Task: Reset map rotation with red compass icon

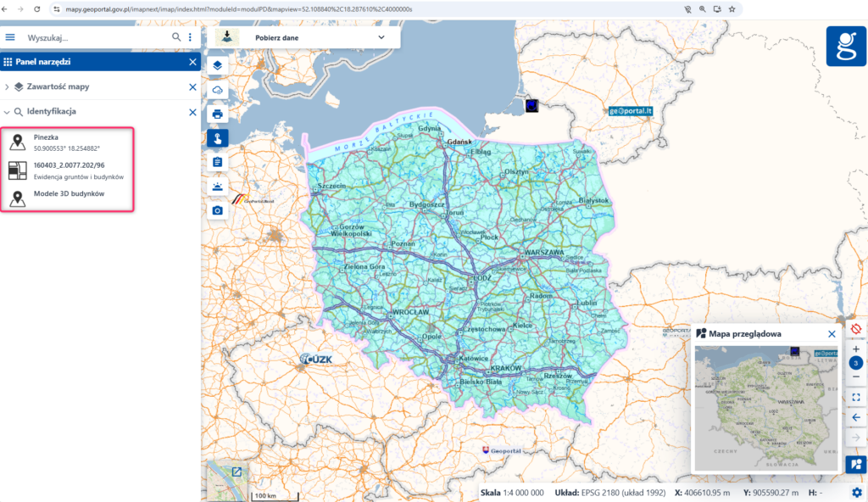Action: coord(856,329)
